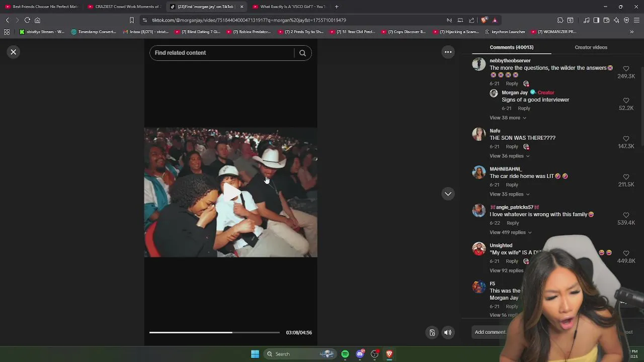Open extensions puzzle icon

(x=560, y=20)
